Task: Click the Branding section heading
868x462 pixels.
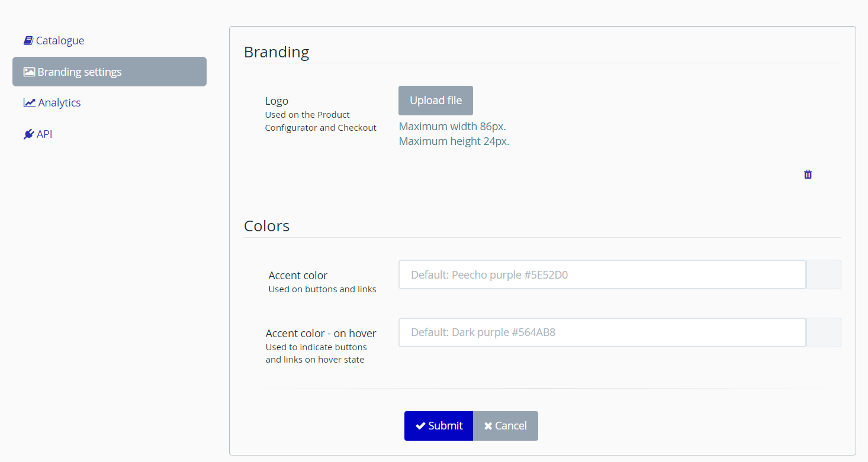Action: (x=277, y=52)
